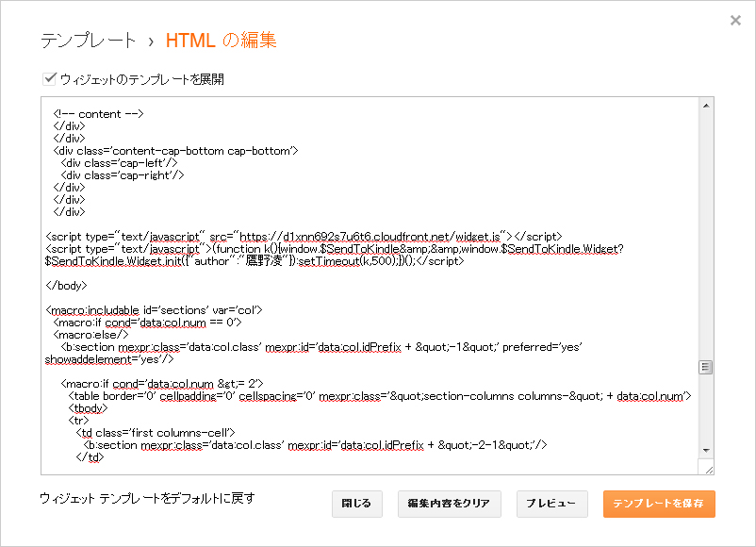
Task: Save with the テンプレートを保存 button
Action: [x=659, y=504]
